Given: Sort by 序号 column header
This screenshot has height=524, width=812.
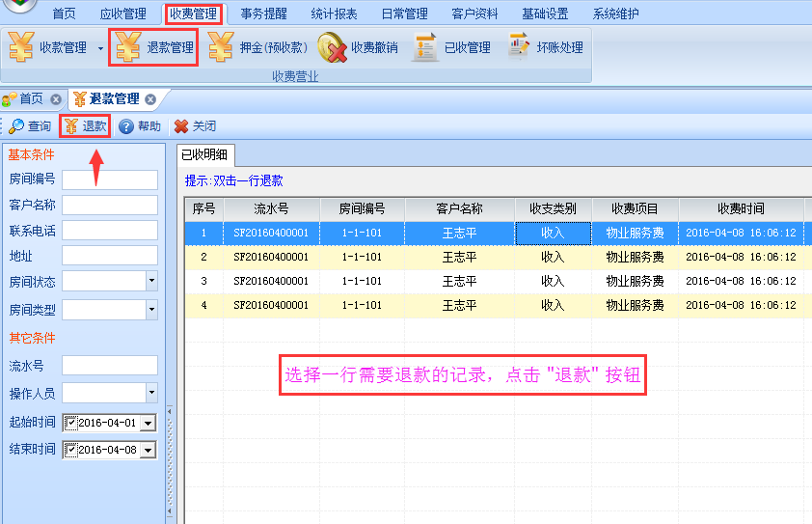Looking at the screenshot, I should pyautogui.click(x=204, y=208).
